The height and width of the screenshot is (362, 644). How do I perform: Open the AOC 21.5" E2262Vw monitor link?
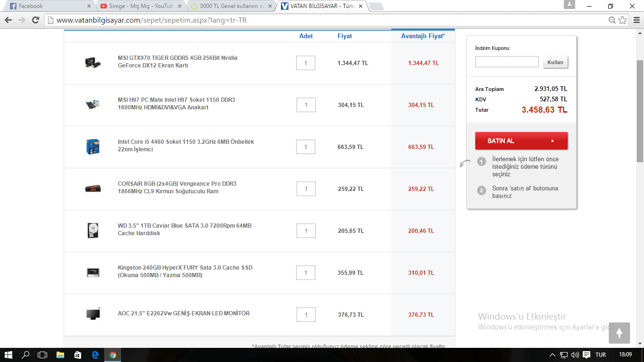tap(184, 313)
